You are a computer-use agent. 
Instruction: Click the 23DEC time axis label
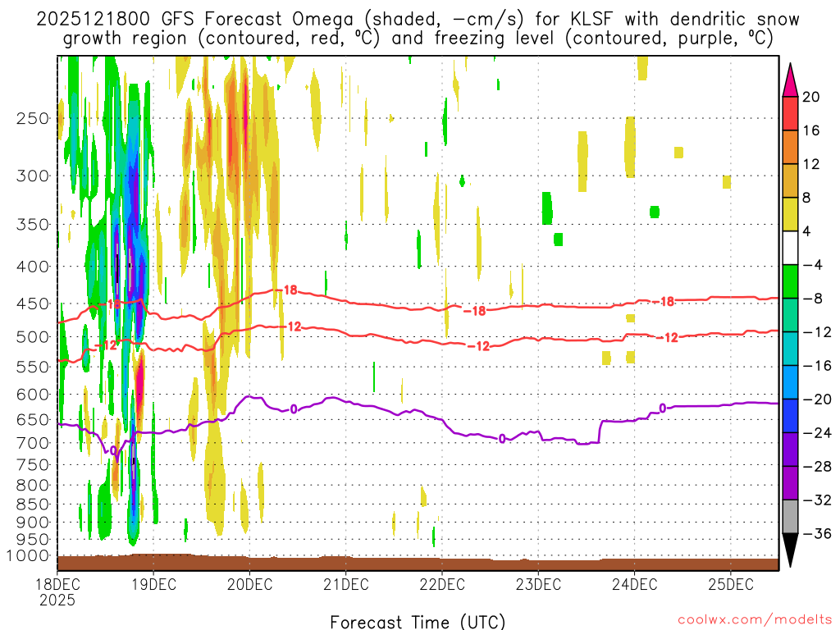[x=538, y=585]
